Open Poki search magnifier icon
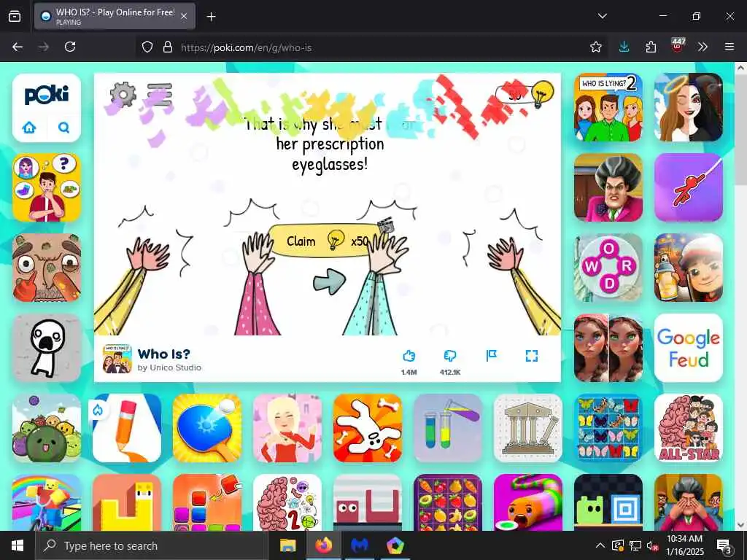 (63, 128)
